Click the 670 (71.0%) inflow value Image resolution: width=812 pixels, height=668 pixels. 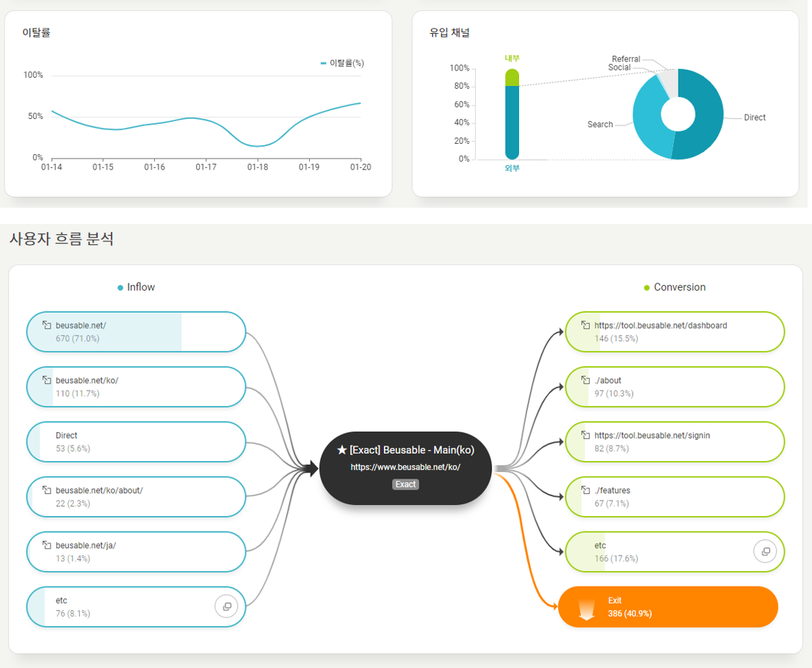(78, 338)
